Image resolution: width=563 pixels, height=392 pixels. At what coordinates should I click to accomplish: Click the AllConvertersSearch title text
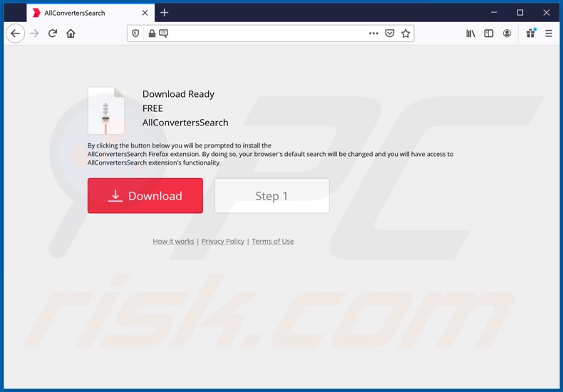click(185, 123)
